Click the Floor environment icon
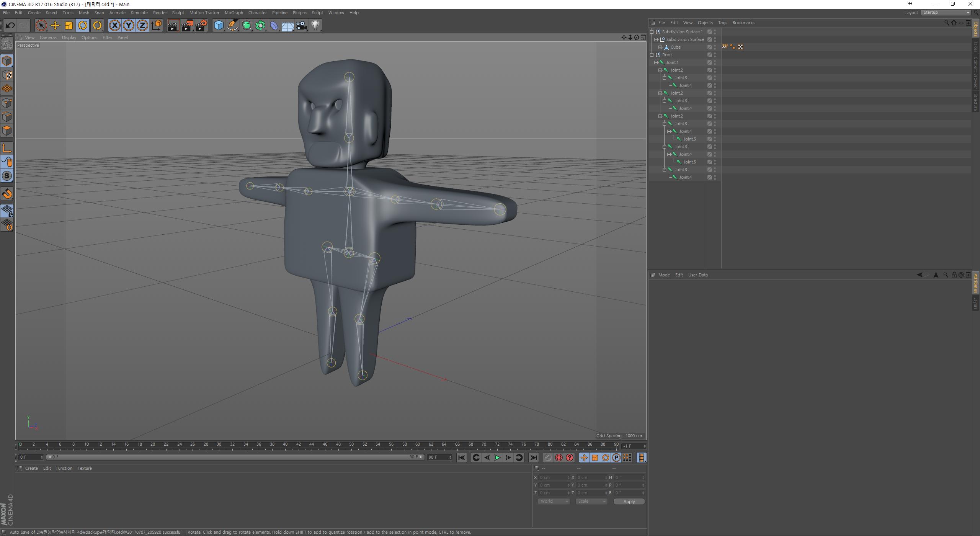The width and height of the screenshot is (980, 536). 287,26
